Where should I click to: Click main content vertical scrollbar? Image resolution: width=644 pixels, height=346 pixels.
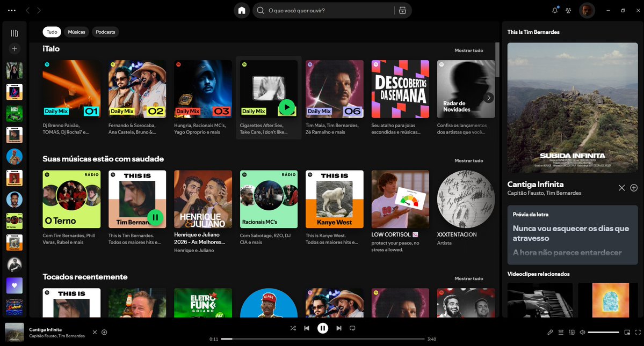(497, 60)
